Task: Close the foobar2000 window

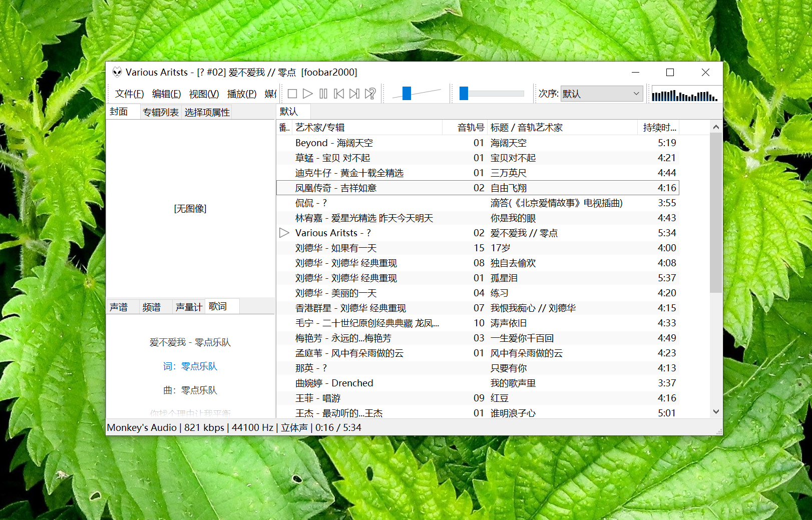Action: pos(705,72)
